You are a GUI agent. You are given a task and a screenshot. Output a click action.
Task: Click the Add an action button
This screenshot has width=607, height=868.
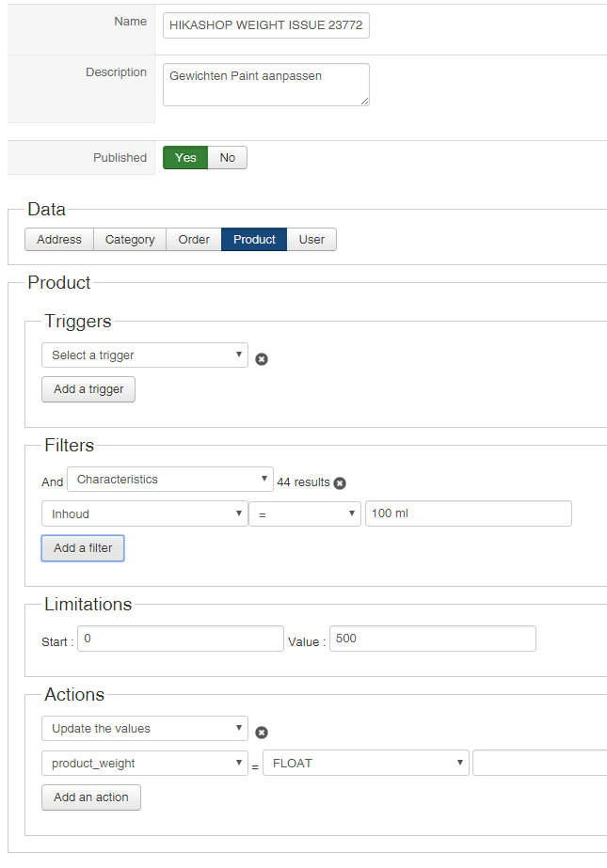pos(91,797)
